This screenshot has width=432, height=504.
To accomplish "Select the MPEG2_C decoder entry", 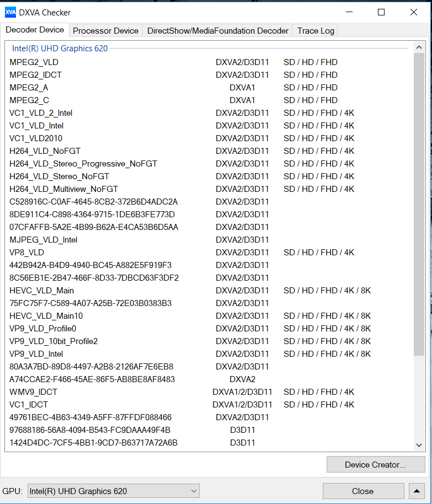I will click(209, 100).
